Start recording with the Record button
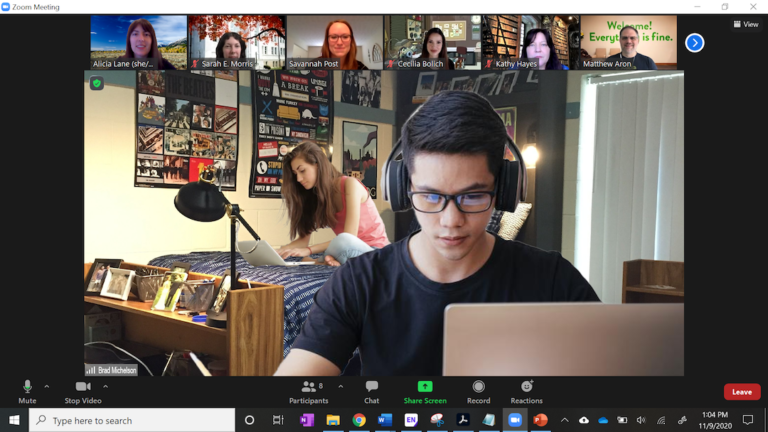768x432 pixels. [478, 390]
